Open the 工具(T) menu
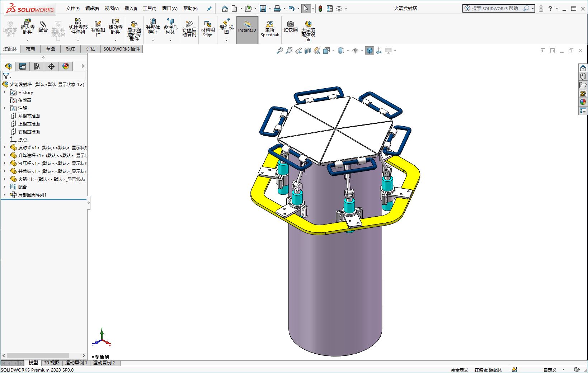588x373 pixels. [x=149, y=9]
